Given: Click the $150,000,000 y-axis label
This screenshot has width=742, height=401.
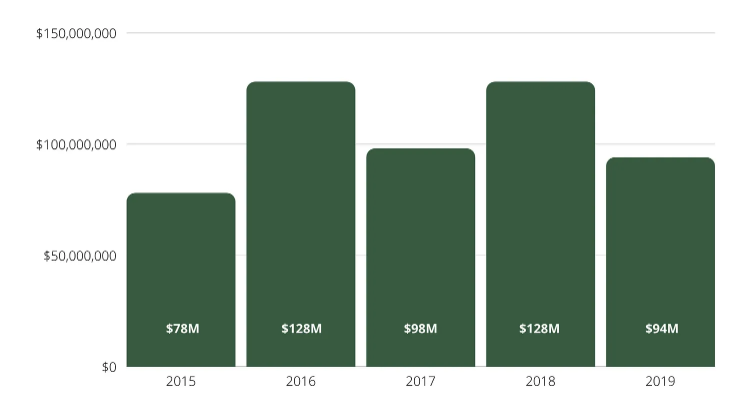Looking at the screenshot, I should pos(77,34).
